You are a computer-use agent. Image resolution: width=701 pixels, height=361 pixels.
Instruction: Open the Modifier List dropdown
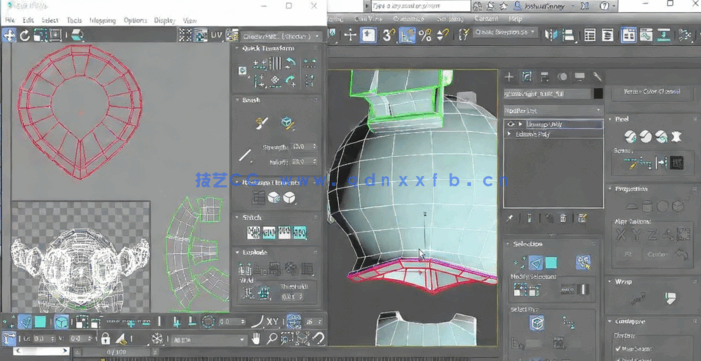click(553, 110)
